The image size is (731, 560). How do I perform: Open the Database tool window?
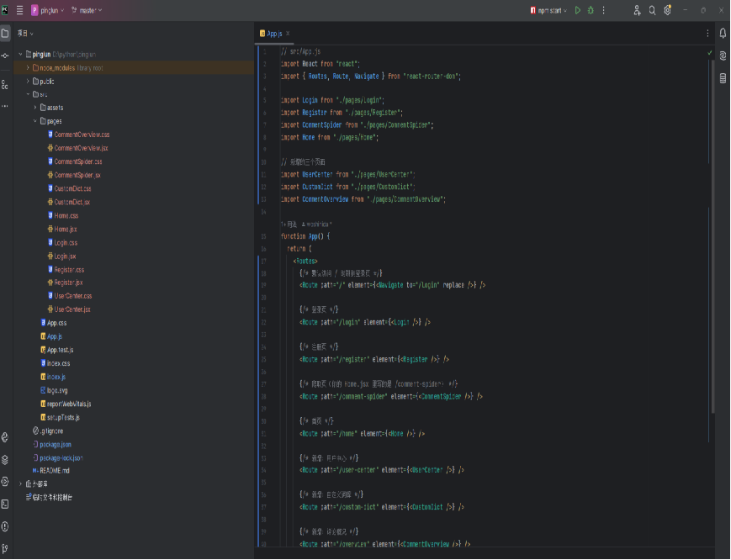723,78
